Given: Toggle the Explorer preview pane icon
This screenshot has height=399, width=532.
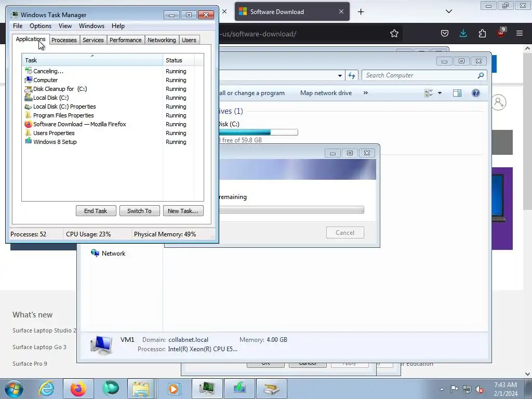Looking at the screenshot, I should (x=457, y=93).
